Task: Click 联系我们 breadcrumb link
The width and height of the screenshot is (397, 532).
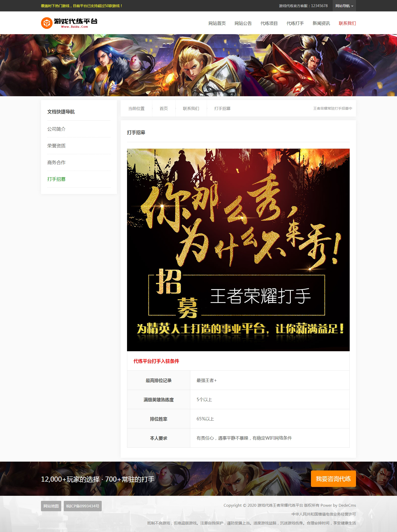Action: (191, 108)
